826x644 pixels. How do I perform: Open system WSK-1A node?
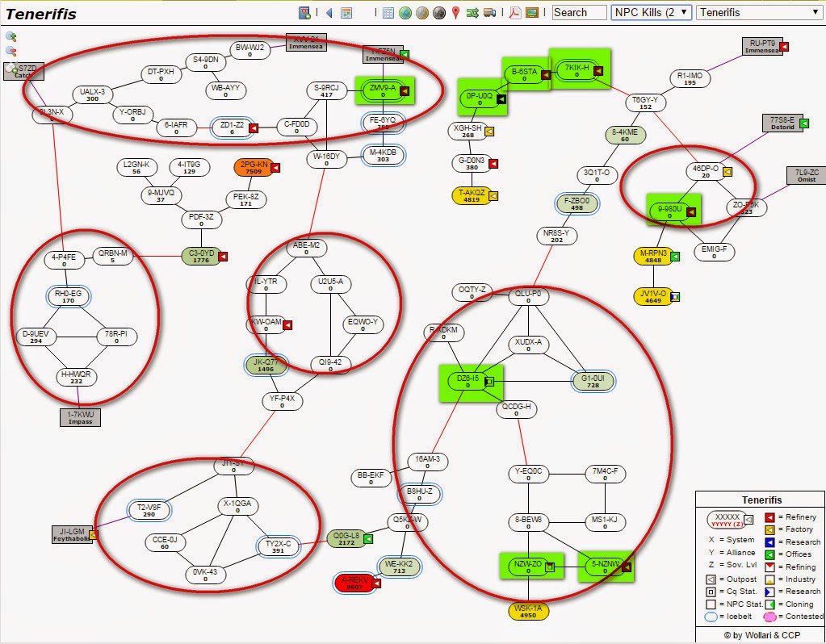(x=528, y=612)
